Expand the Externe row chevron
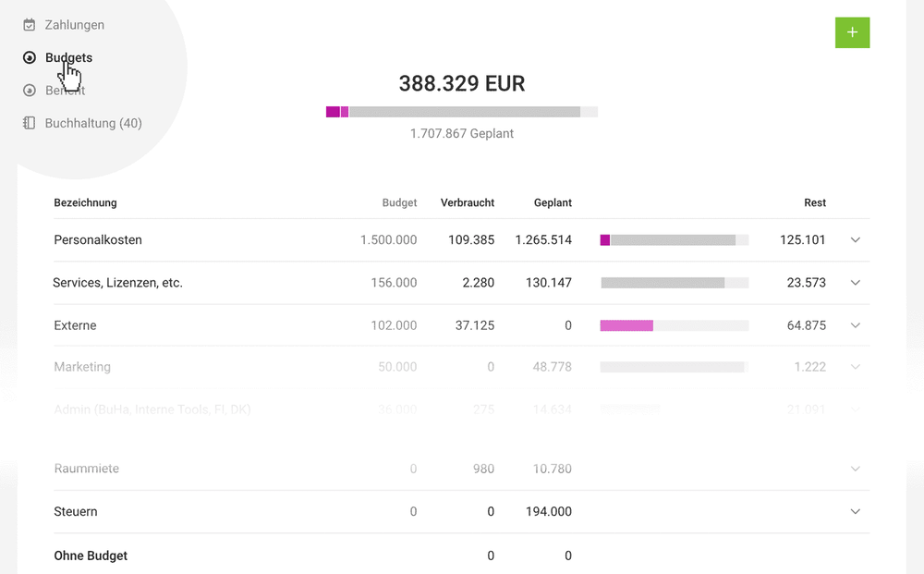924x574 pixels. [856, 325]
